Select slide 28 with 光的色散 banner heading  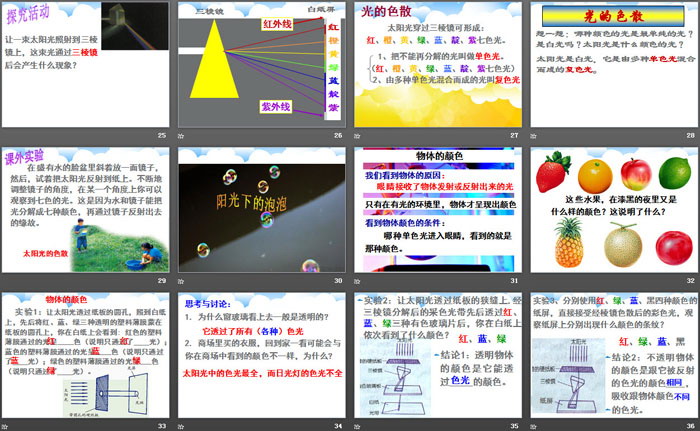coord(614,65)
